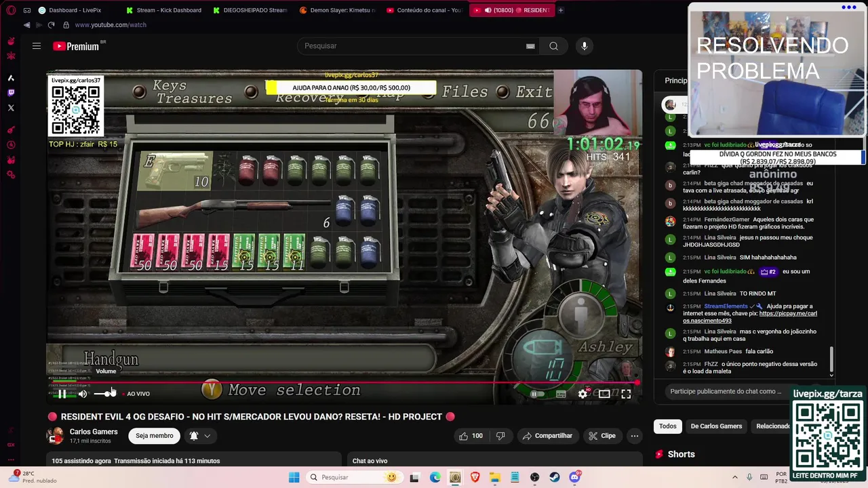The image size is (868, 488).
Task: Select the De Carlos Gamers chip
Action: 716,426
